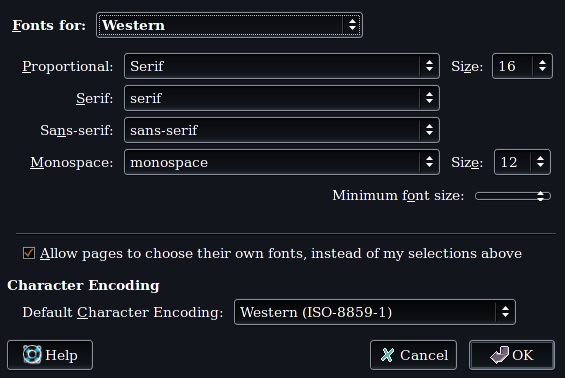Confirm with the OK button
Viewport: 565px width, 378px height.
click(512, 355)
